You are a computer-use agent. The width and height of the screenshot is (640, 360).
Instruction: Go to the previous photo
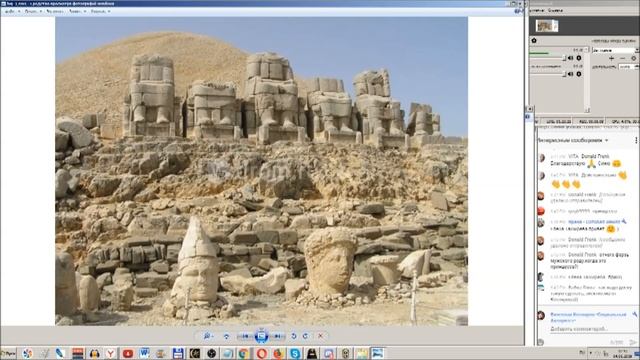point(244,336)
